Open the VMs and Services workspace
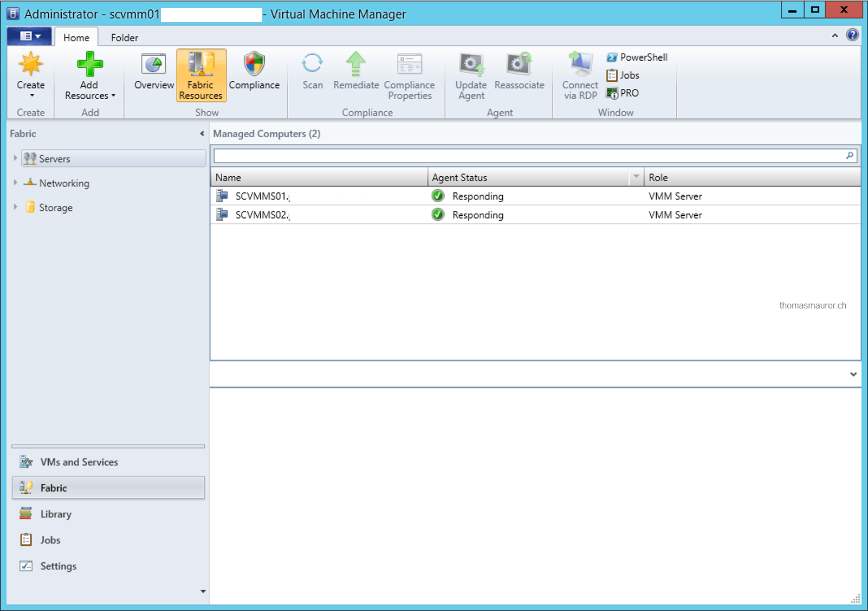This screenshot has width=868, height=611. [108, 462]
